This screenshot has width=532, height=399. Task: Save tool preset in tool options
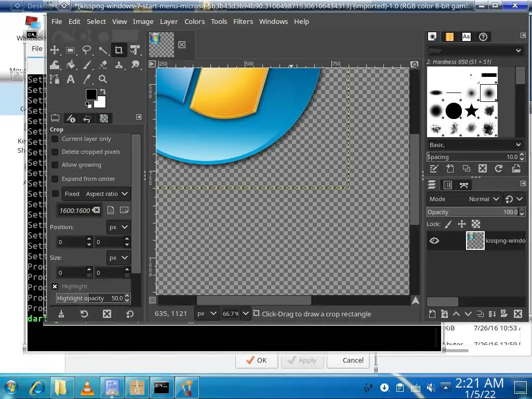point(61,314)
